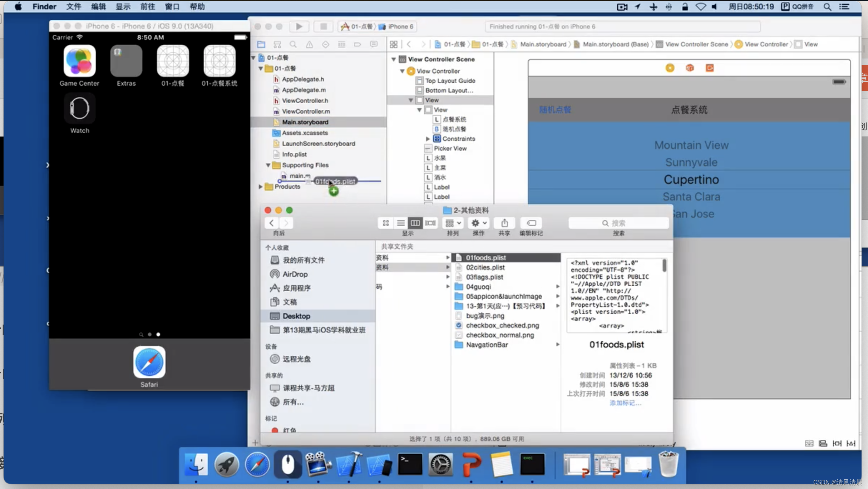
Task: Open report navigator speech bubble icon
Action: coord(374,44)
